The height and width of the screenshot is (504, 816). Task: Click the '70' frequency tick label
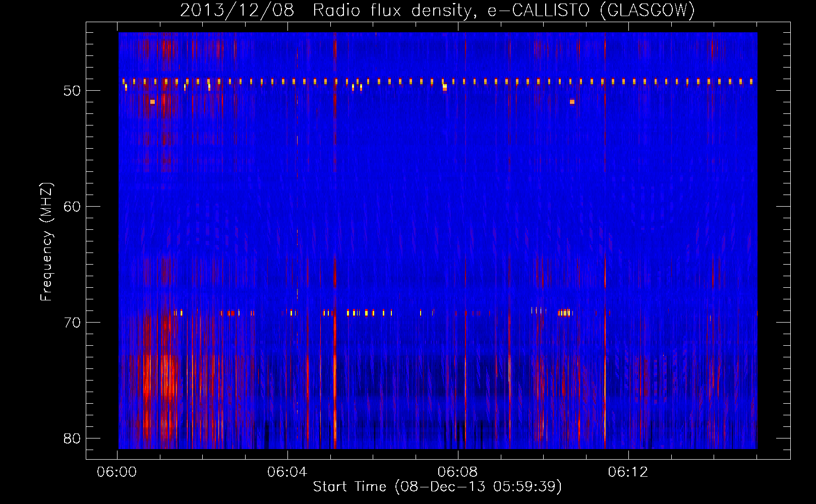pyautogui.click(x=72, y=323)
